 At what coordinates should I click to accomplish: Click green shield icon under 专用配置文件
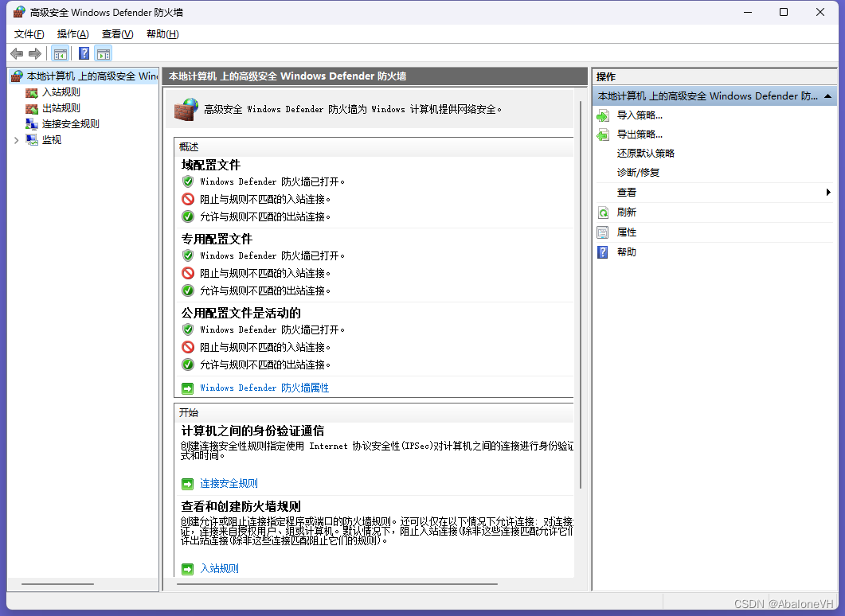pos(187,255)
